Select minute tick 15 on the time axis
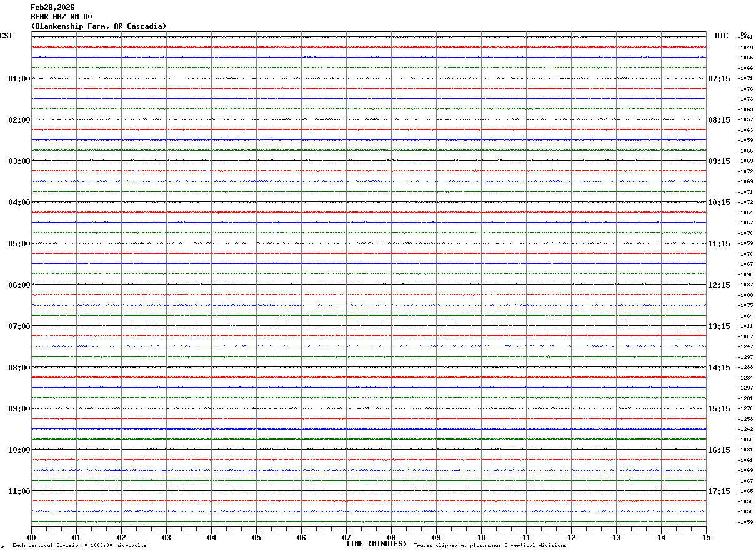This screenshot has width=756, height=554. (x=706, y=537)
